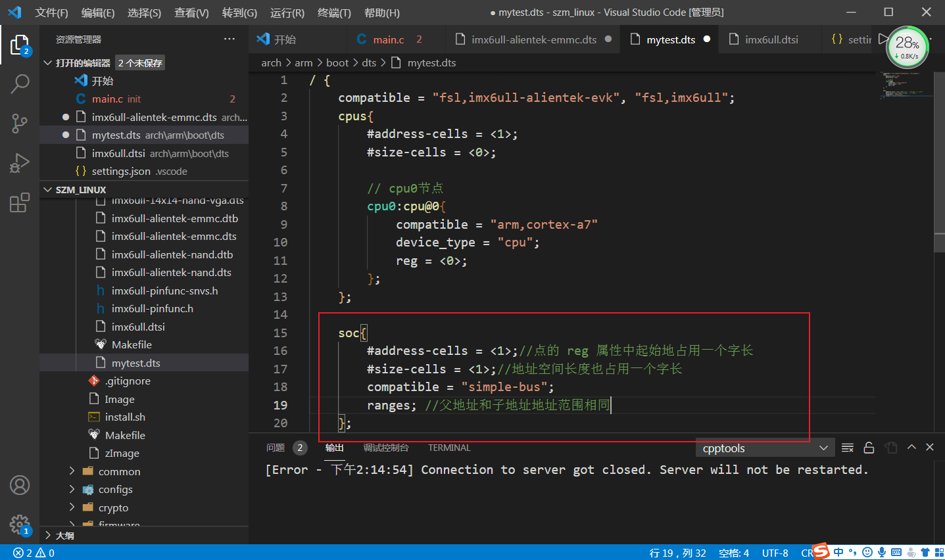Click 空格: 4 indentation status
The image size is (945, 560).
[733, 553]
